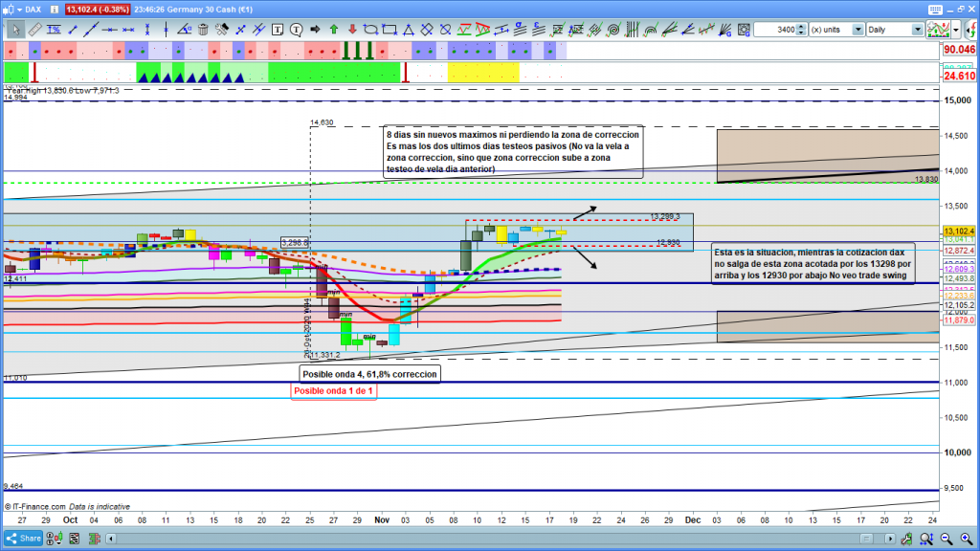Click the Share button

[23, 538]
